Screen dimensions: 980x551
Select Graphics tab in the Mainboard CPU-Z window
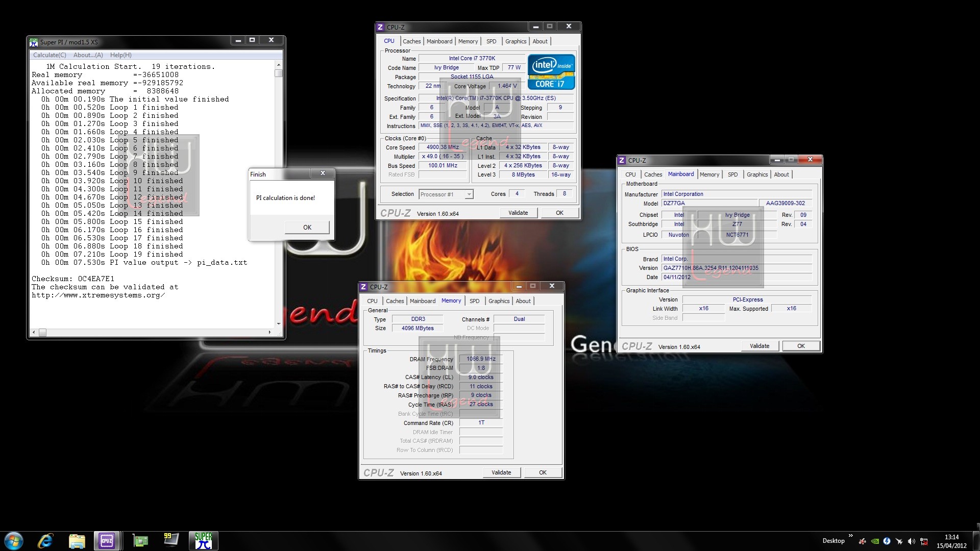click(x=757, y=174)
